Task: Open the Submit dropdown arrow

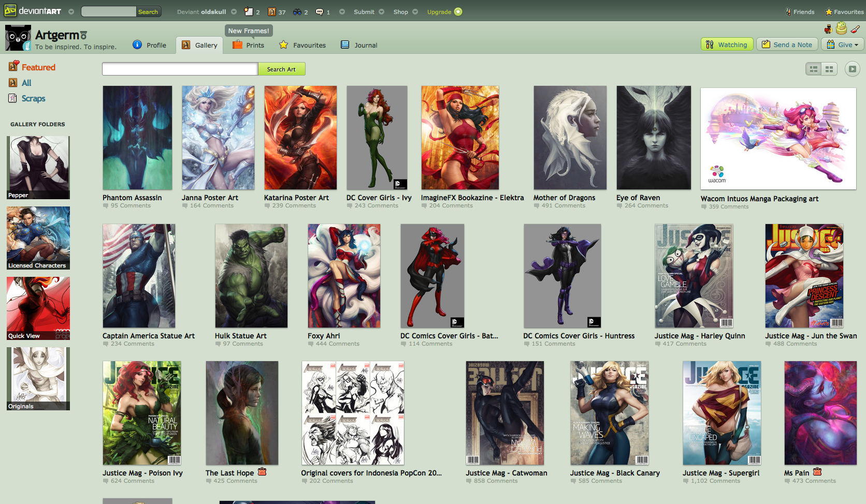Action: pos(382,11)
